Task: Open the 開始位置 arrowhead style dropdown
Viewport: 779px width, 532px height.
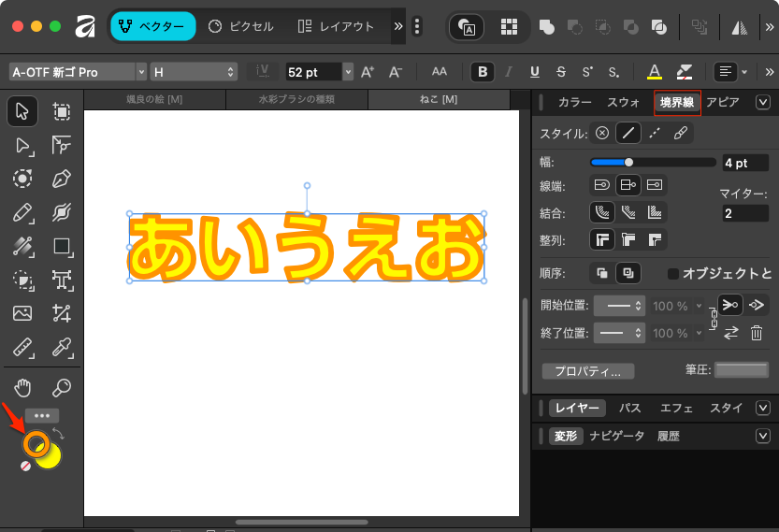Action: (620, 306)
